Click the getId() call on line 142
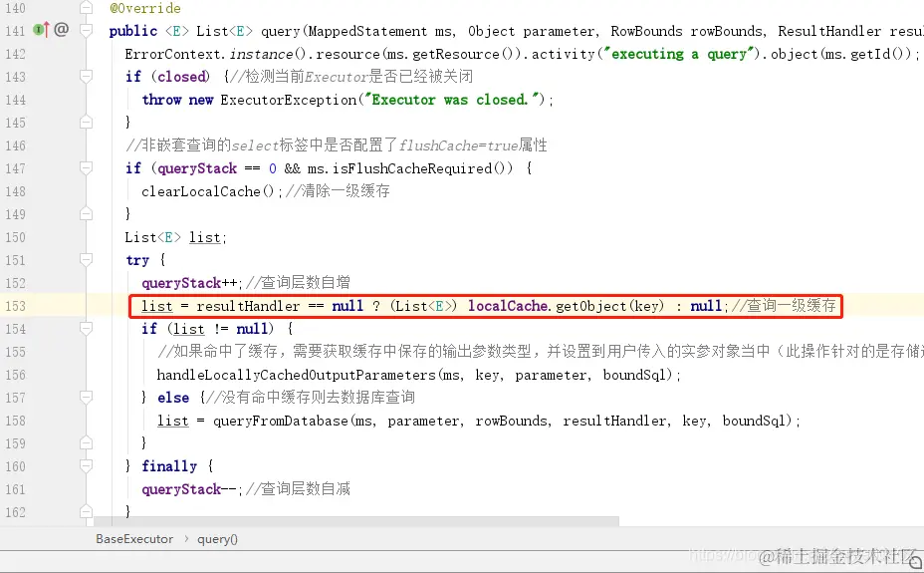 [877, 54]
